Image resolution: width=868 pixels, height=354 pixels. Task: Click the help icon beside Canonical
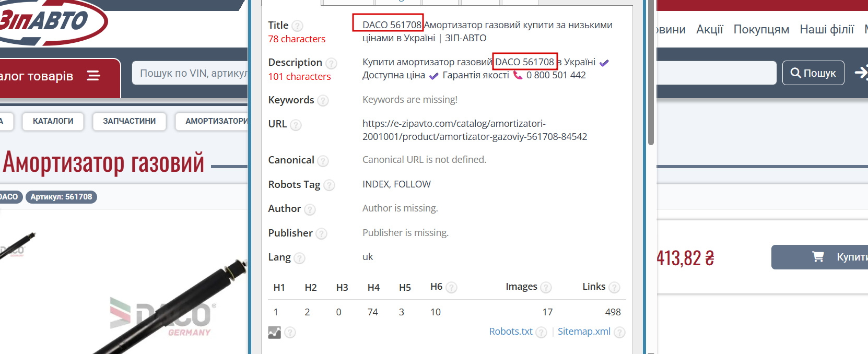click(x=323, y=161)
